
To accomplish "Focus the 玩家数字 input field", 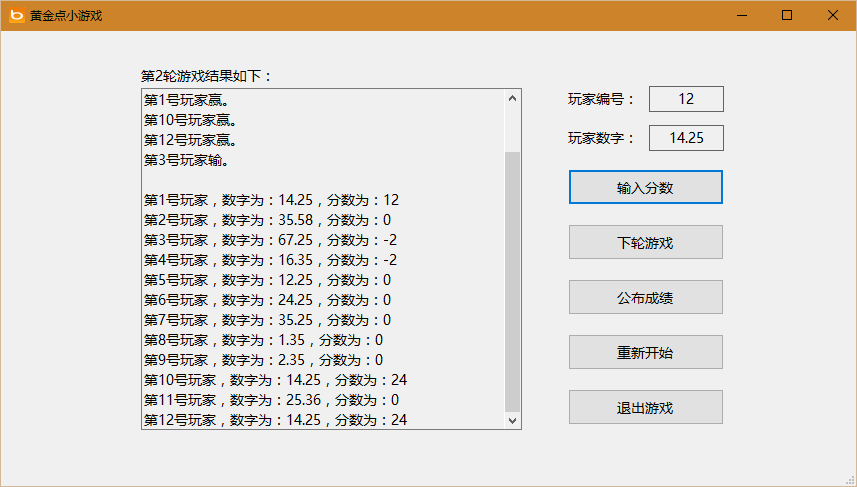I will tap(686, 138).
